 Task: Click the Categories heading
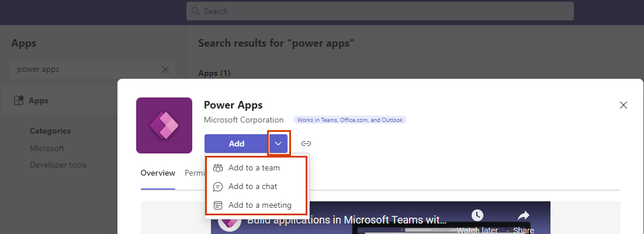coord(50,131)
